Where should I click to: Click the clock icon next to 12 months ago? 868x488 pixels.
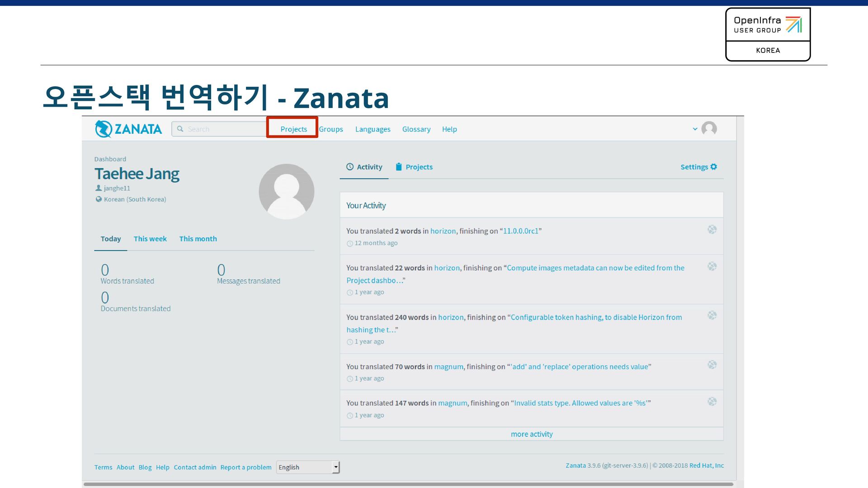pos(349,244)
